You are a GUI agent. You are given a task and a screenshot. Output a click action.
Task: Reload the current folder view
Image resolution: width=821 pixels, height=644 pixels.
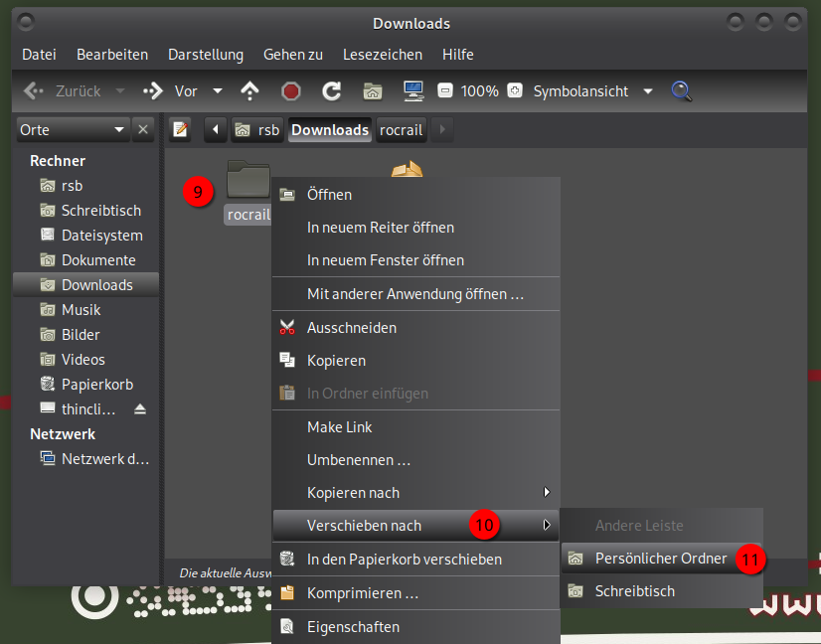coord(332,91)
